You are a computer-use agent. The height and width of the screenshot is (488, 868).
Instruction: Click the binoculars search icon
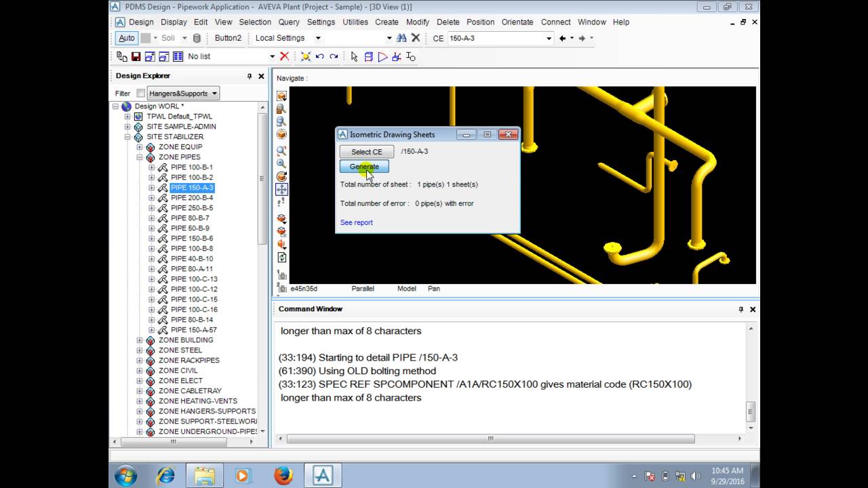tap(401, 38)
